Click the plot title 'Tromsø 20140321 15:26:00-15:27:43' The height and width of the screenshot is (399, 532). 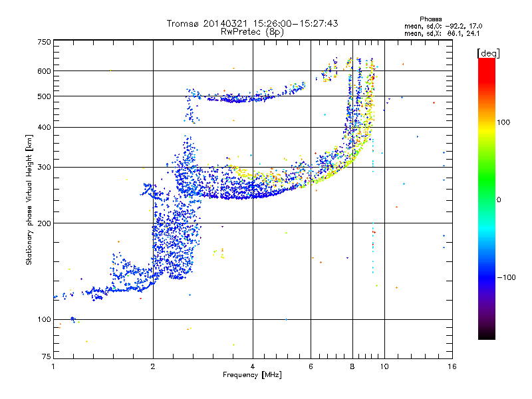pos(252,23)
